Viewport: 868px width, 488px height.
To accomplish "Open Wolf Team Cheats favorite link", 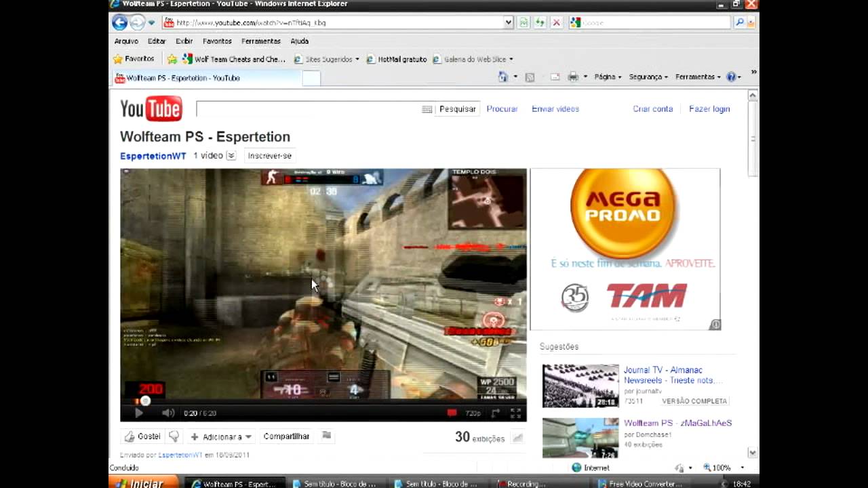I will (x=234, y=59).
